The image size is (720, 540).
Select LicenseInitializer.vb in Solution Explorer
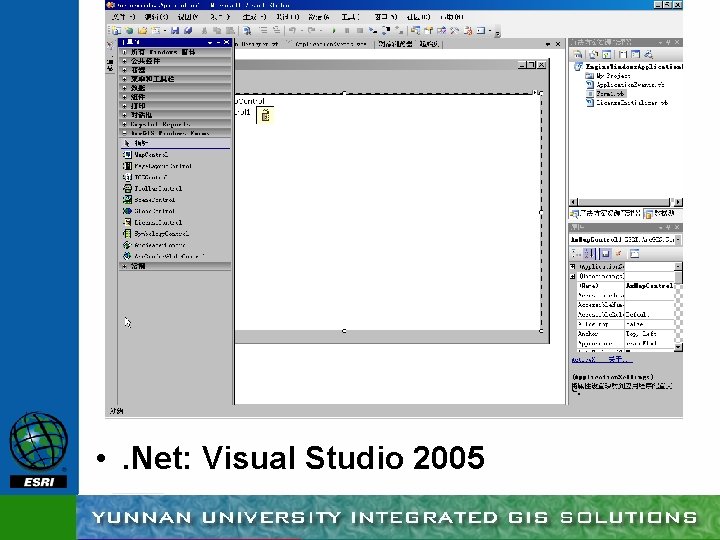(632, 103)
